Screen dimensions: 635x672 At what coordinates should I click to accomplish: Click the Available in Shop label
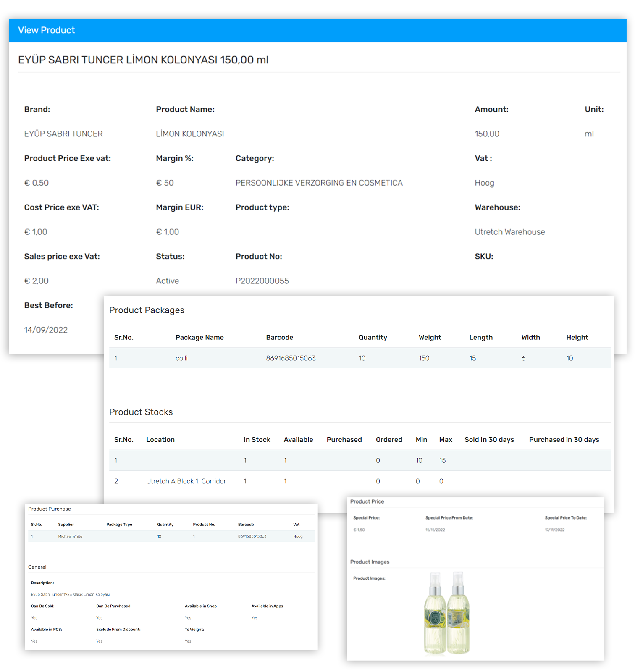(x=201, y=606)
